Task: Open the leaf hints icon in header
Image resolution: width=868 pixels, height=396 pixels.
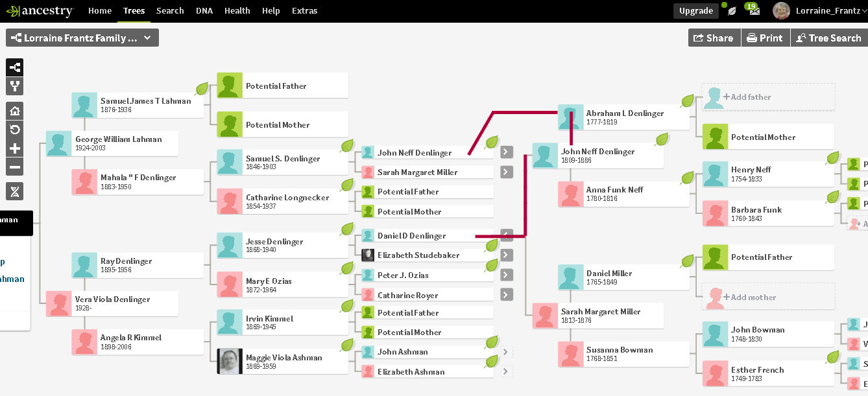Action: 732,11
